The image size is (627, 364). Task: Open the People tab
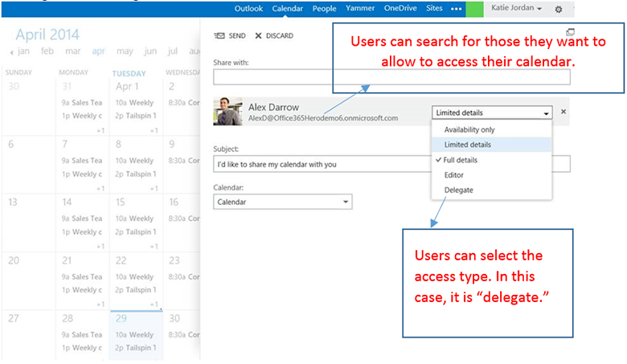point(325,9)
